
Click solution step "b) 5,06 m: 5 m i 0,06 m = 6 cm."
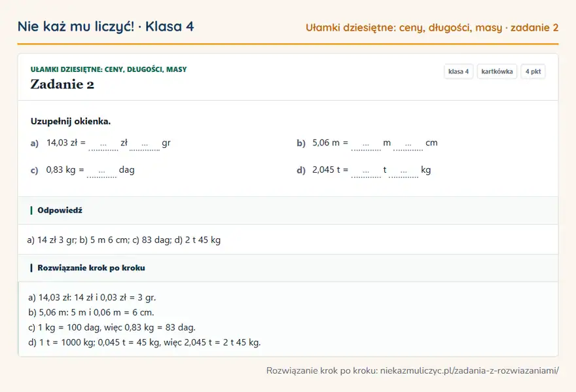pyautogui.click(x=91, y=312)
